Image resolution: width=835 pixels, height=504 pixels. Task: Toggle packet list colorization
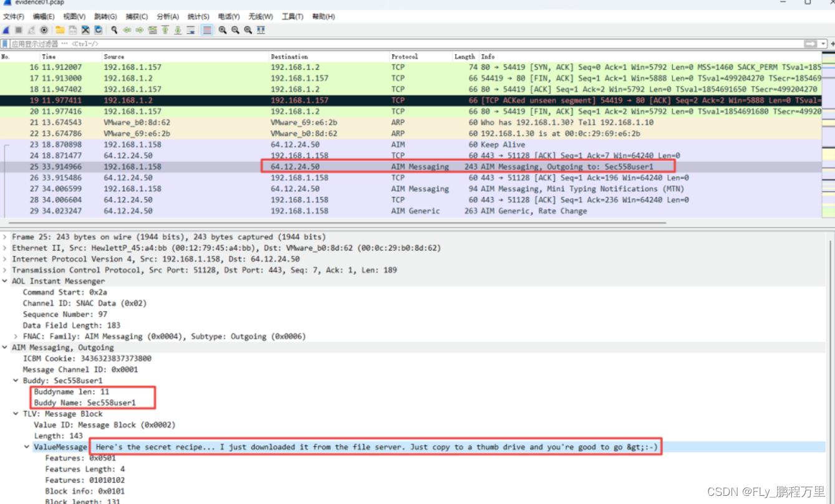pos(207,30)
